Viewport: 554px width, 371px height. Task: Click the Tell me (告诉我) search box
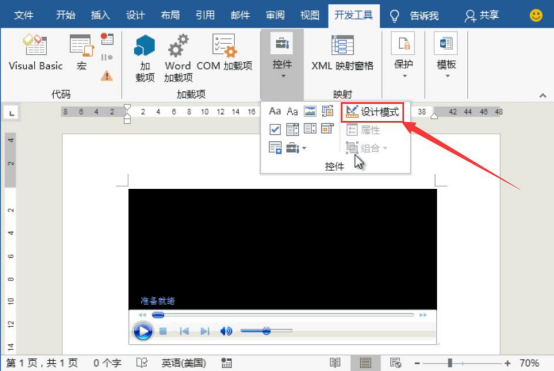pos(415,15)
